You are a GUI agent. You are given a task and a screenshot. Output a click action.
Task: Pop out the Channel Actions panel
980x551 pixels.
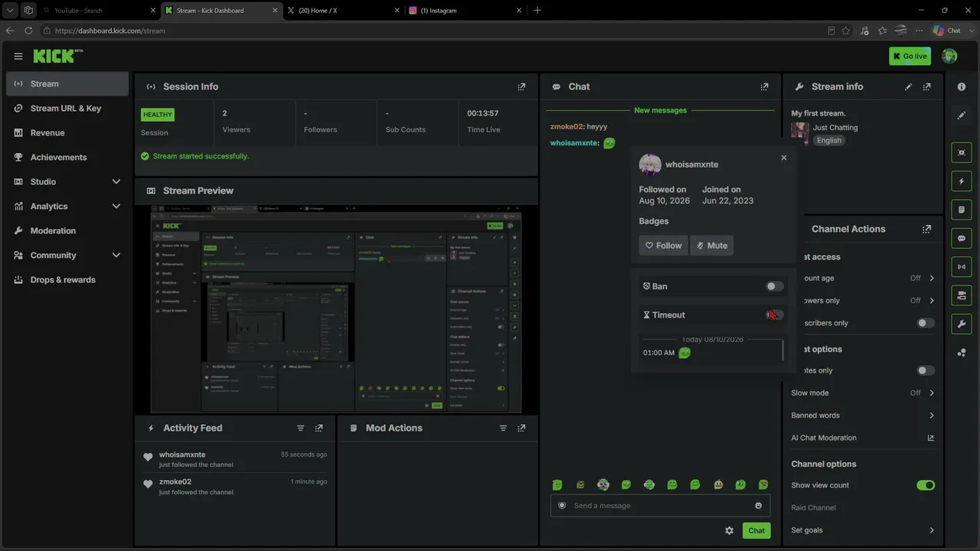coord(927,230)
